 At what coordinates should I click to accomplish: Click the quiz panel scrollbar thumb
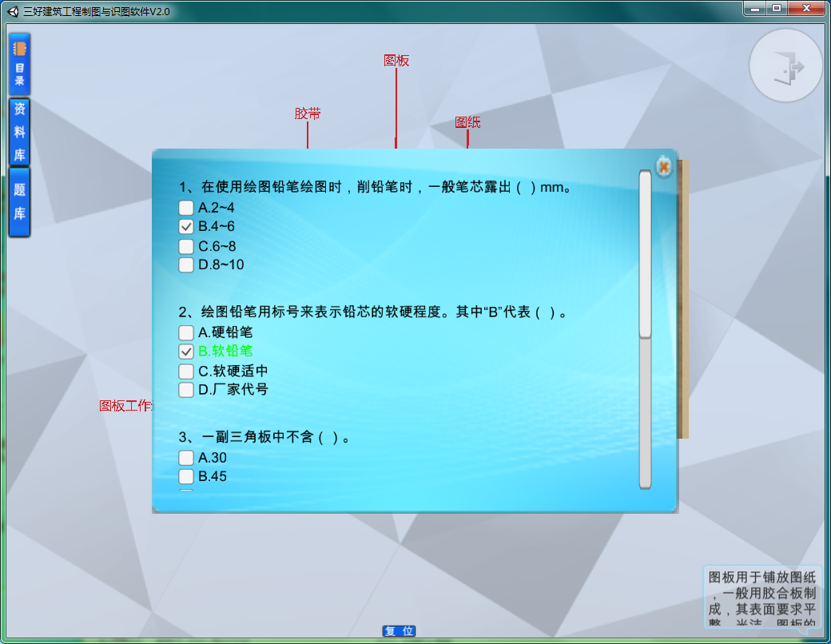645,254
